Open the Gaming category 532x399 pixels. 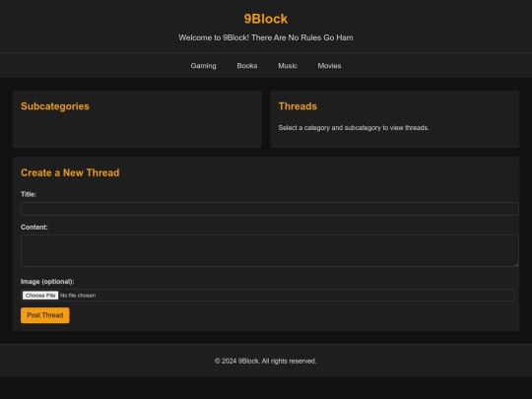(x=203, y=66)
